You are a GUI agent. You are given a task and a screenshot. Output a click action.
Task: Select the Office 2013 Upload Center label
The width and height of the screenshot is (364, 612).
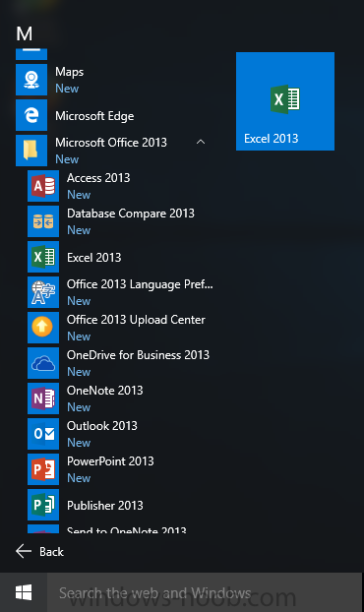136,320
